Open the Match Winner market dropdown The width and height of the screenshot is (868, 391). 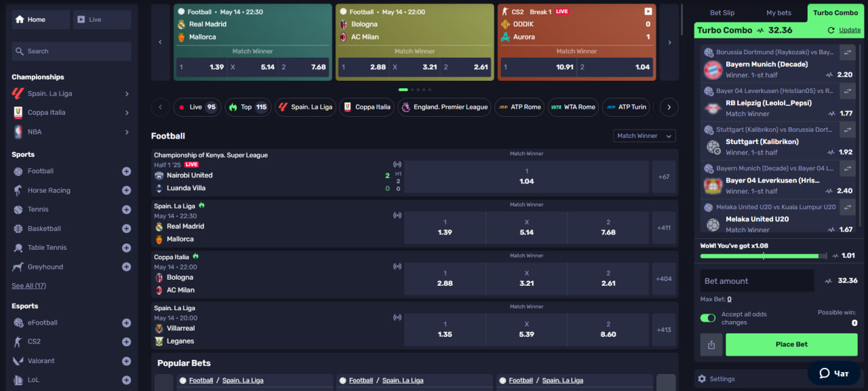click(x=644, y=136)
